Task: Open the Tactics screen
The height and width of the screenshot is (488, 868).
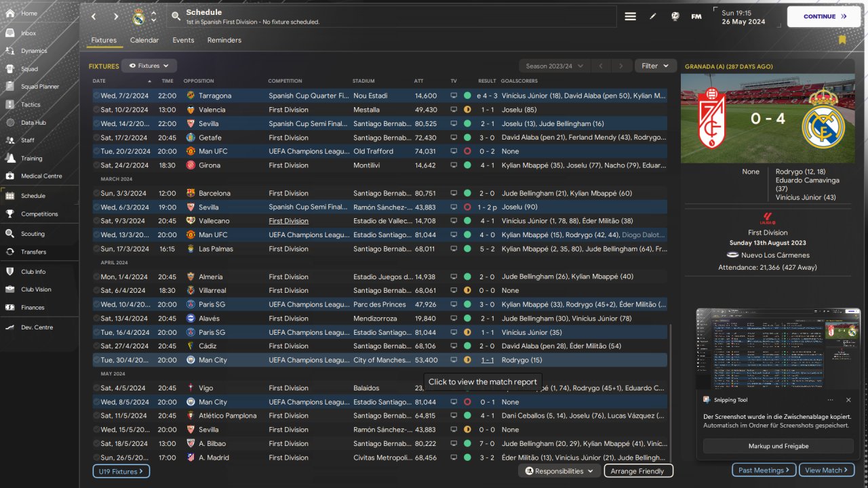Action: click(x=39, y=104)
